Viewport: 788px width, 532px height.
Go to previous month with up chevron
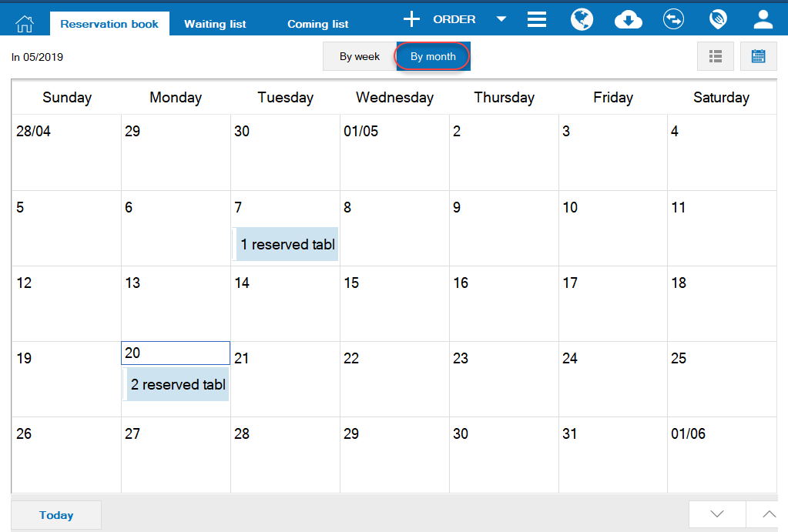[768, 514]
